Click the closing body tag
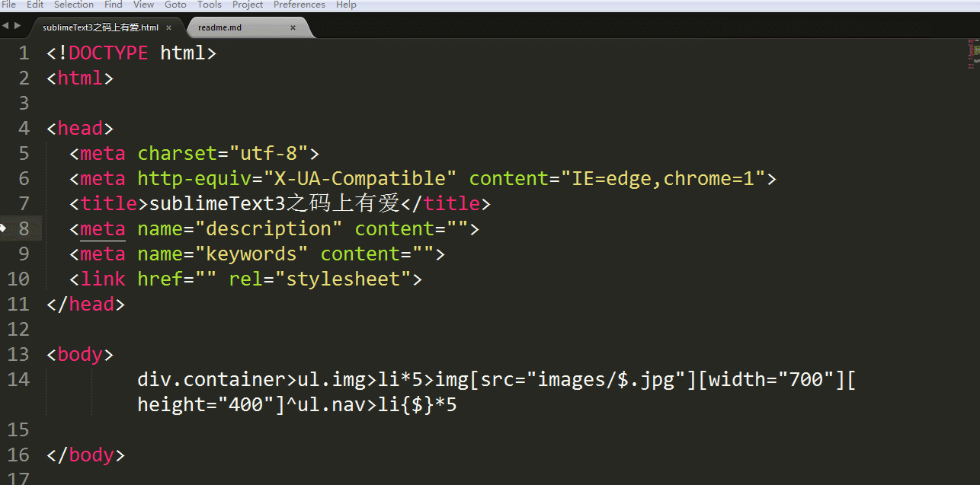 coord(85,455)
